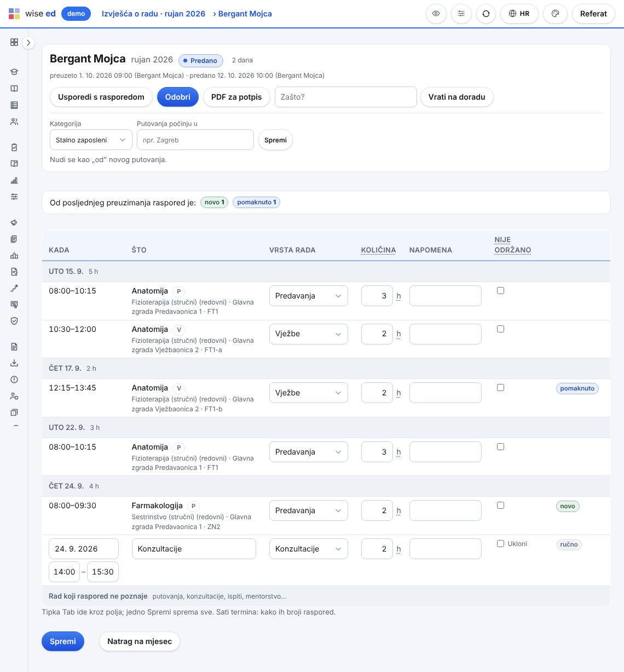Open work type dropdown for Farmakologija
This screenshot has height=672, width=624.
pos(309,510)
